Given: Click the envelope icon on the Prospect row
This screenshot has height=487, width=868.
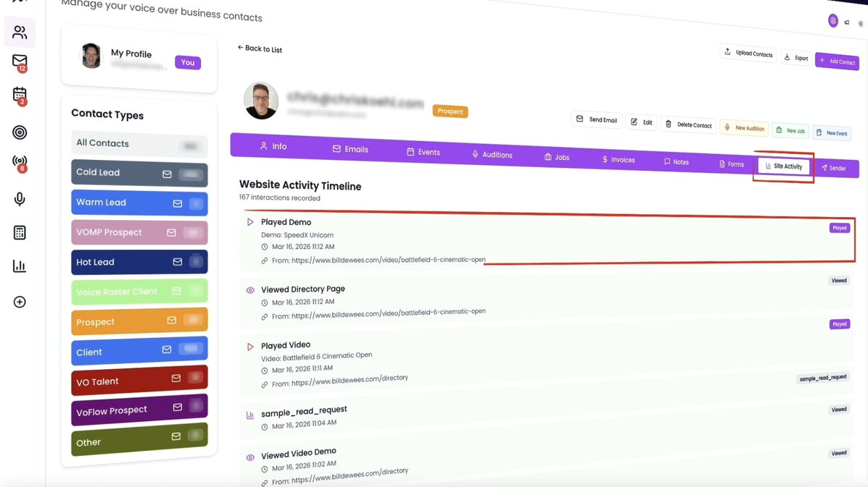Looking at the screenshot, I should [x=171, y=320].
